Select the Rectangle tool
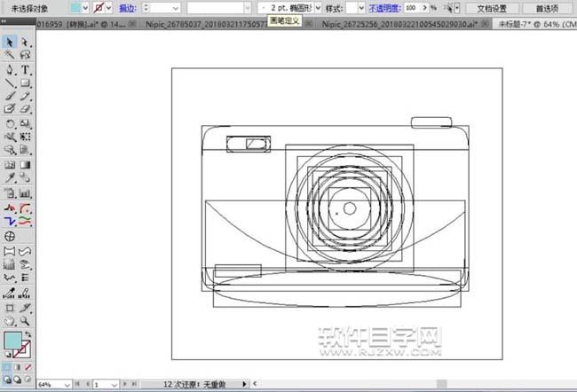This screenshot has height=392, width=577. tap(25, 82)
